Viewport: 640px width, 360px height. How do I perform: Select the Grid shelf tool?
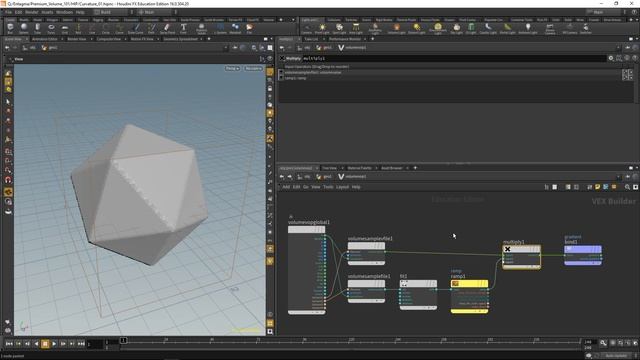click(x=64, y=29)
